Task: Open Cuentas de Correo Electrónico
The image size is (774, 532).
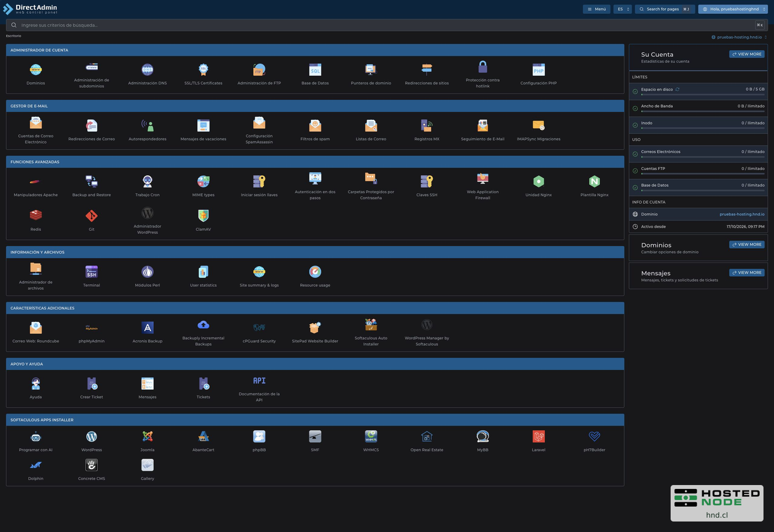Action: click(x=35, y=123)
